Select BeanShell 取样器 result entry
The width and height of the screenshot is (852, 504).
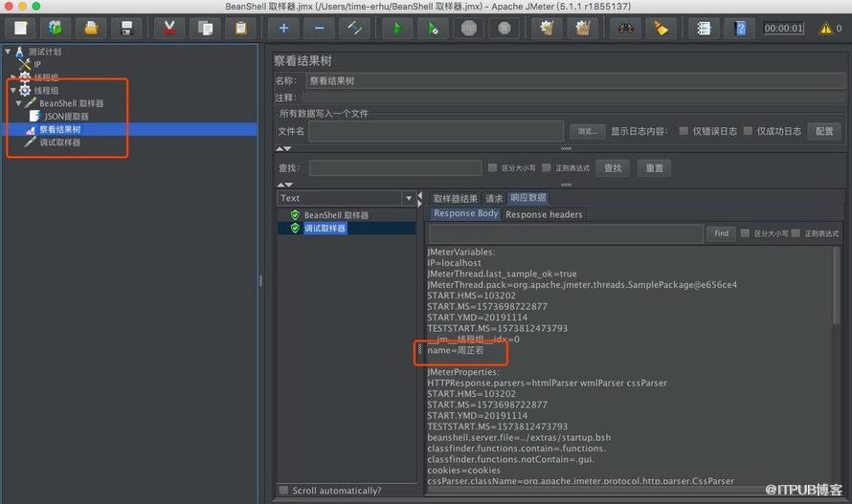pyautogui.click(x=336, y=215)
